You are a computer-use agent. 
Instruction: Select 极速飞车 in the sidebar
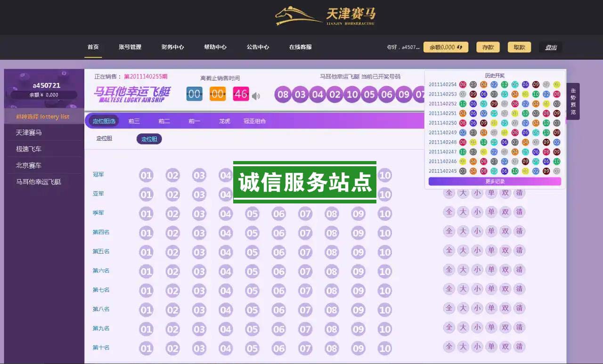29,149
